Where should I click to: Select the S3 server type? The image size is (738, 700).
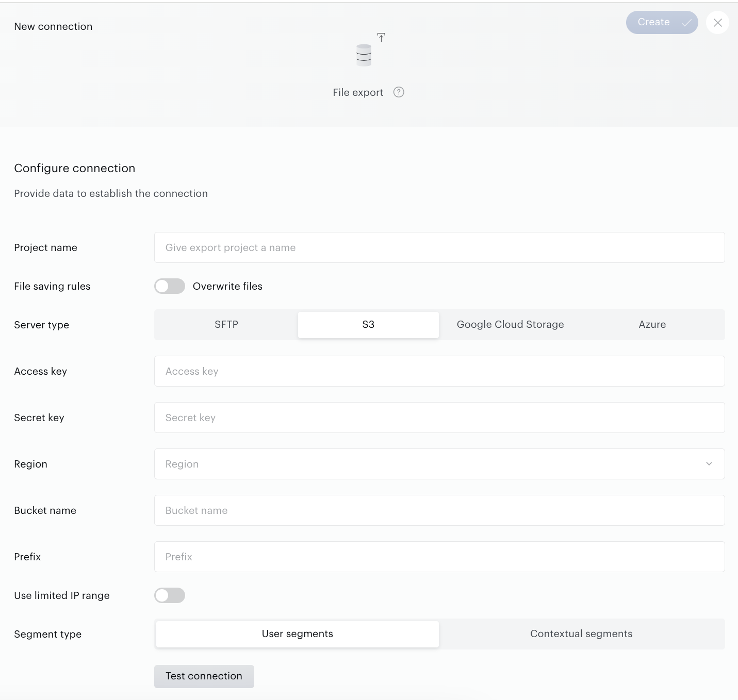pos(368,325)
